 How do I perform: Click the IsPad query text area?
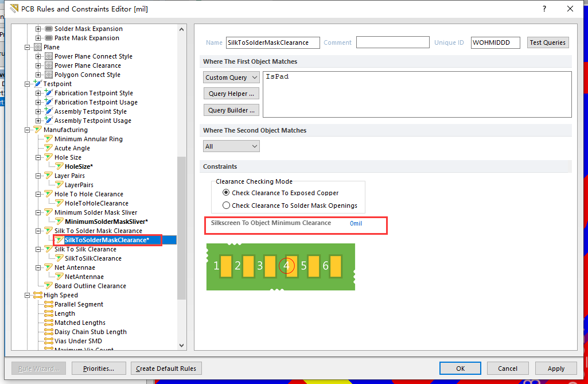[418, 95]
